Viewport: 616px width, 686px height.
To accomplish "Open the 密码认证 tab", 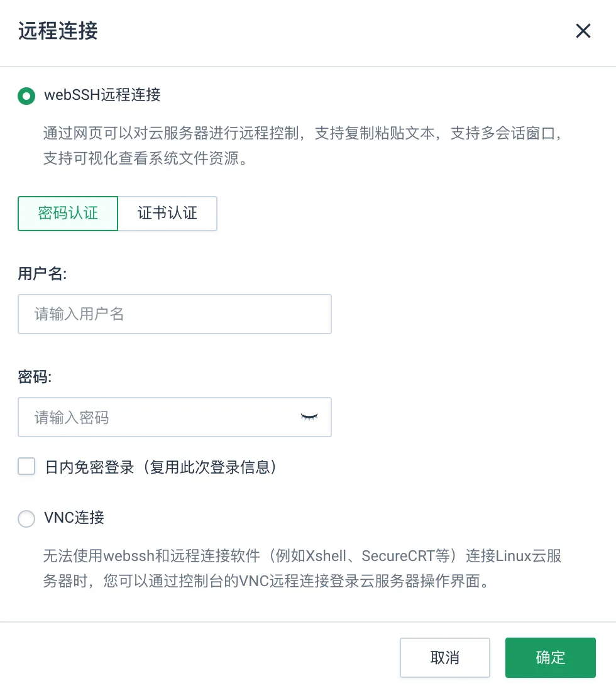I will (67, 214).
